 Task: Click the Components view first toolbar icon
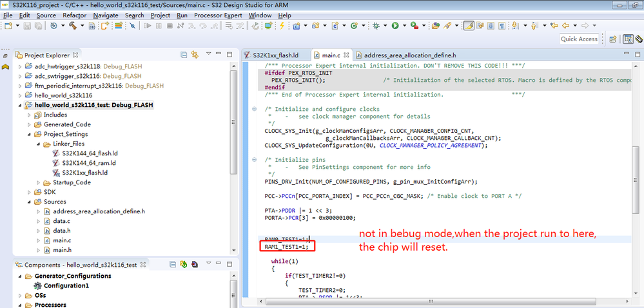point(173,265)
